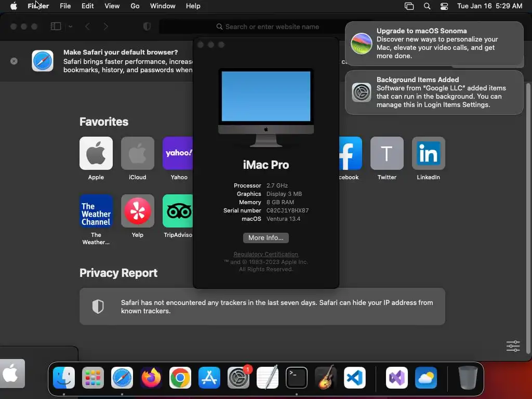Dismiss default browser prompt close icon
Screen dimensions: 532x399
[14, 61]
